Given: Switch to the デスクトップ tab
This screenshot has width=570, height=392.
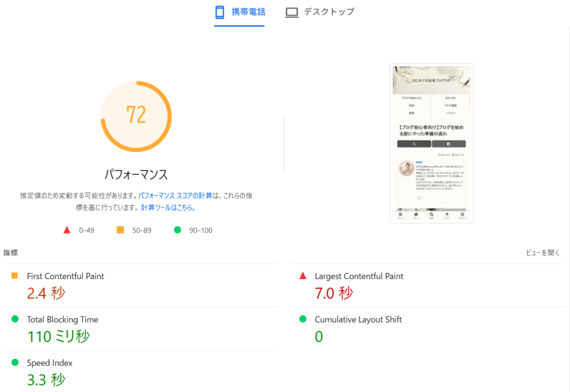Looking at the screenshot, I should click(328, 12).
